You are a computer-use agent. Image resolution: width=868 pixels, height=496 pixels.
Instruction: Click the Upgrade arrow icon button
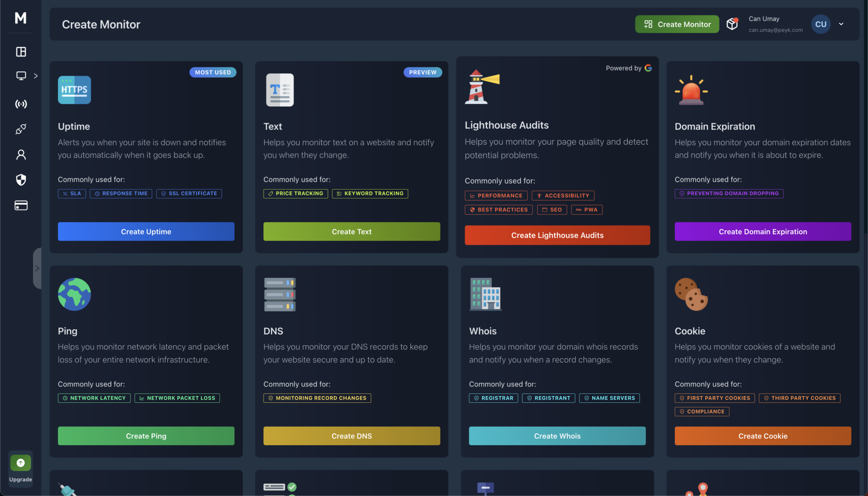click(21, 463)
